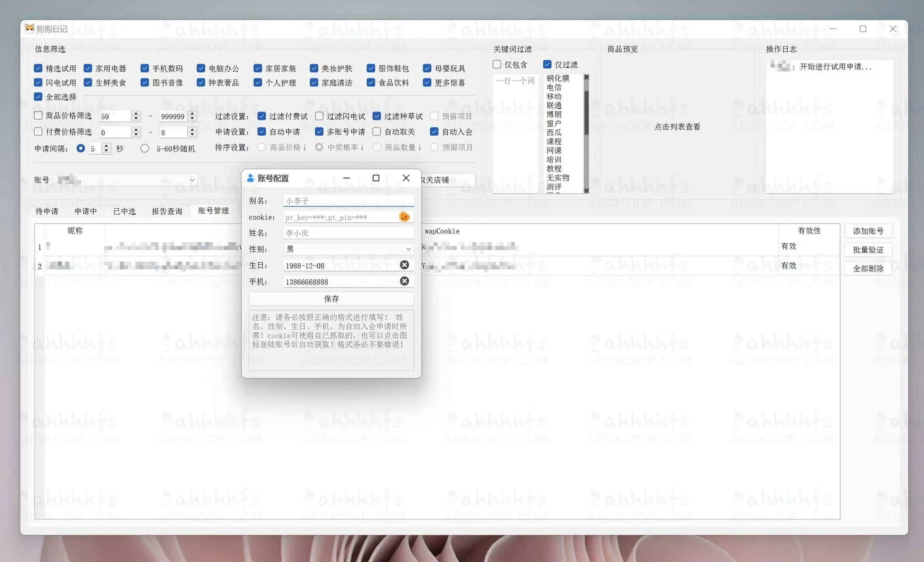Minimize the 账号配置 dialog

(x=346, y=178)
